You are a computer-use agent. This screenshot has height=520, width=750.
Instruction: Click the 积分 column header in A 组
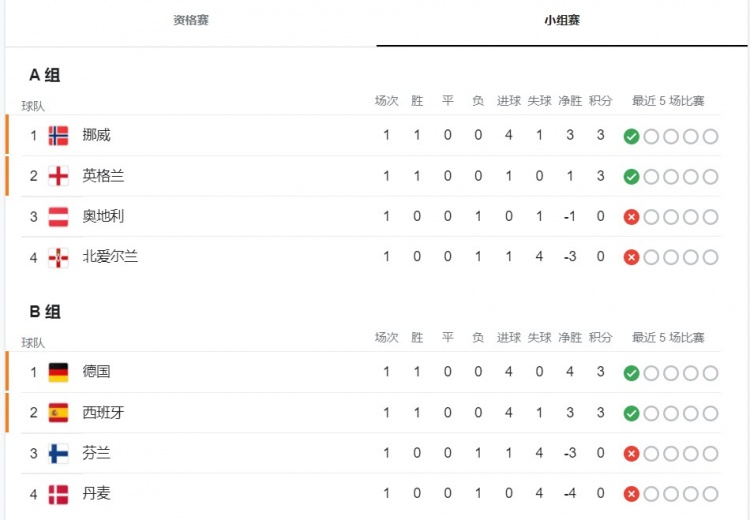pos(600,101)
